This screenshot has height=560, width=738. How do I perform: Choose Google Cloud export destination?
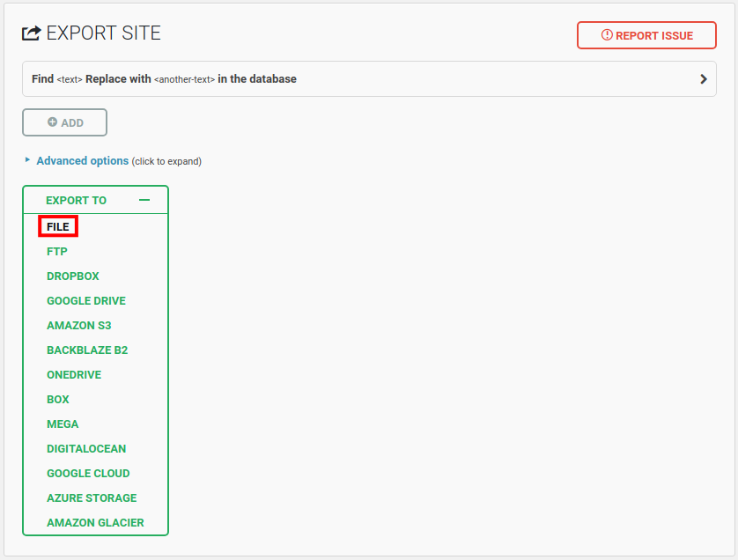click(88, 474)
